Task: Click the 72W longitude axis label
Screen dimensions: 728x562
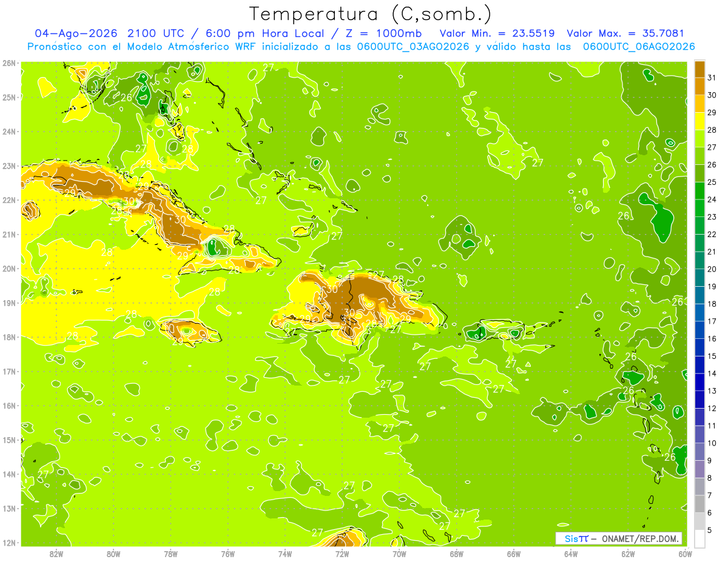Action: pos(342,553)
